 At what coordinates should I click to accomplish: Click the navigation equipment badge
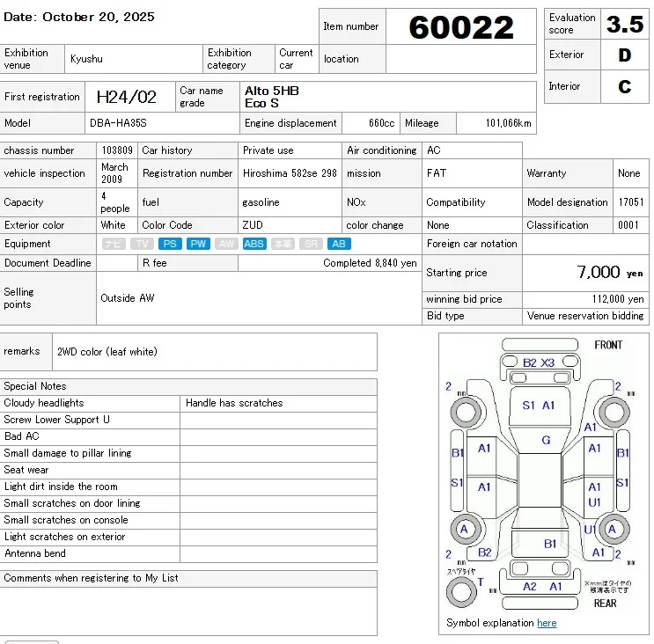coord(114,244)
